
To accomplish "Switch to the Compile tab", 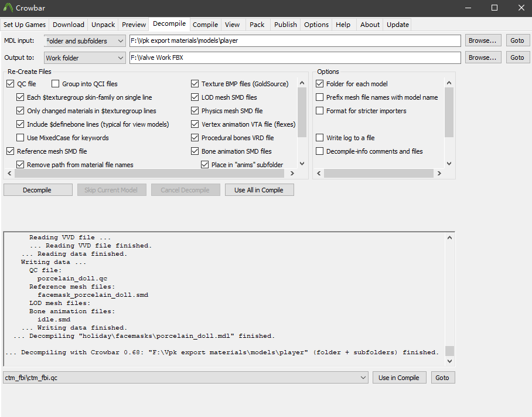I will point(205,25).
